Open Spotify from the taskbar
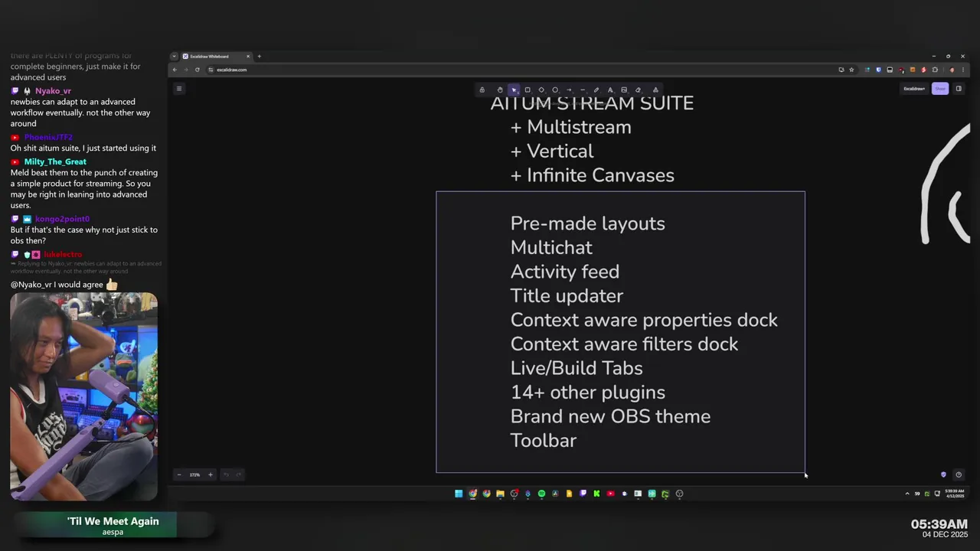This screenshot has width=980, height=551. (541, 494)
